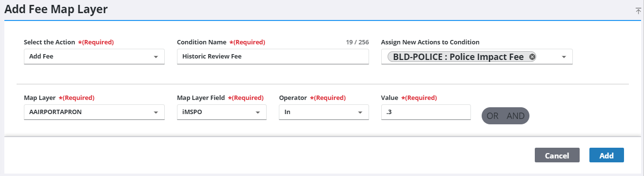Click the Condition Name label

201,42
